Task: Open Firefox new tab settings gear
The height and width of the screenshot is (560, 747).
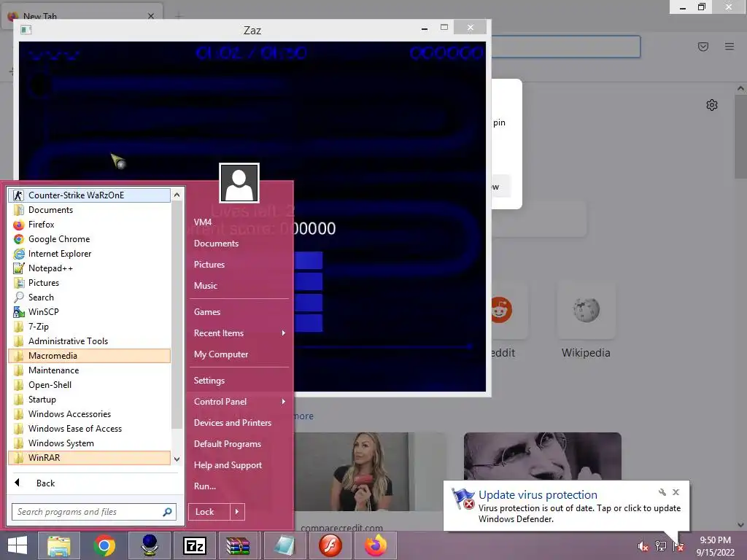Action: click(712, 105)
